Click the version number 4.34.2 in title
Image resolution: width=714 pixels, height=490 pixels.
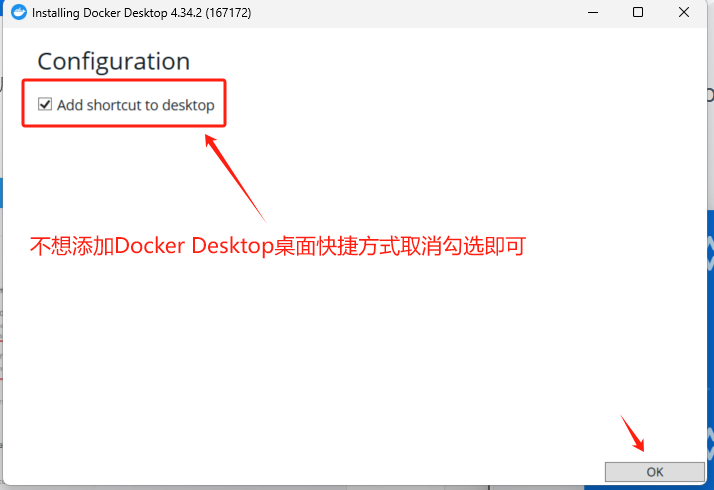coord(186,13)
